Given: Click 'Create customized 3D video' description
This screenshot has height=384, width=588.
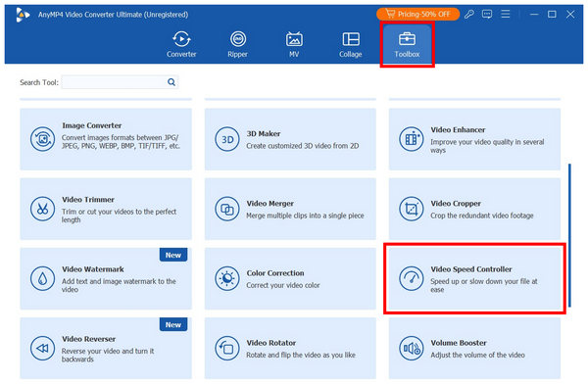Looking at the screenshot, I should point(303,146).
